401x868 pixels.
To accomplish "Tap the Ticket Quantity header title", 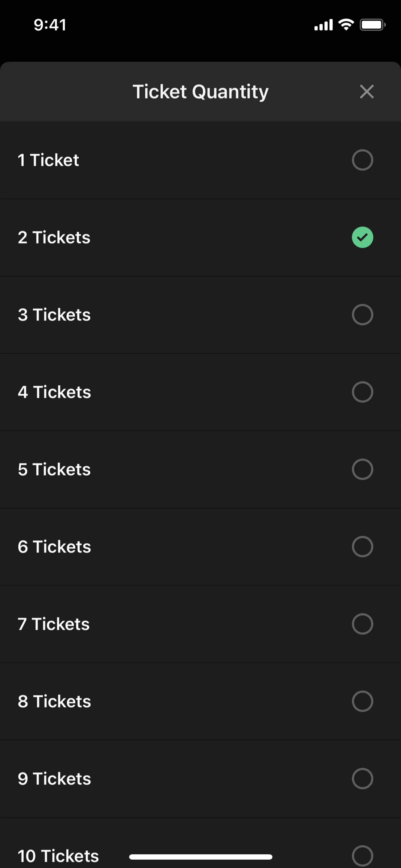I will pyautogui.click(x=200, y=92).
